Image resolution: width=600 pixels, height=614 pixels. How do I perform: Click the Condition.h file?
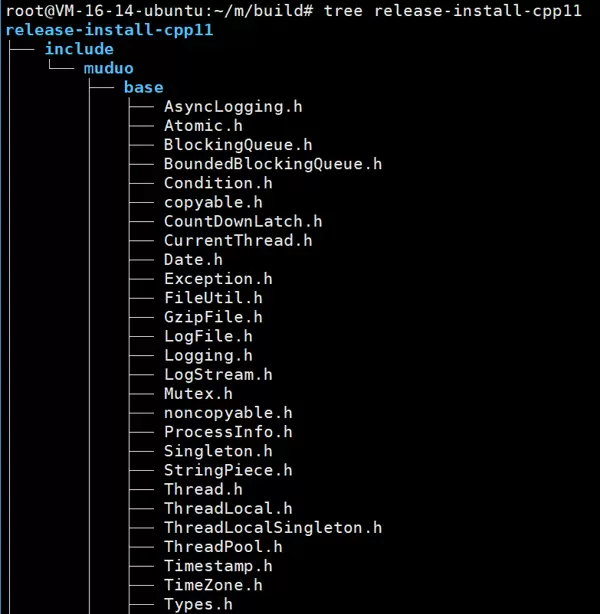point(218,183)
